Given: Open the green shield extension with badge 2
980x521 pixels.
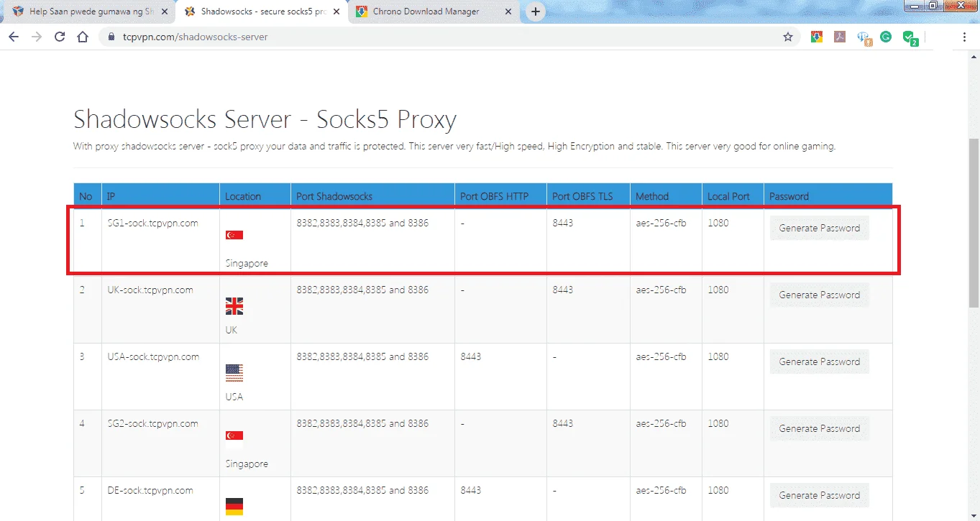Looking at the screenshot, I should [x=910, y=37].
